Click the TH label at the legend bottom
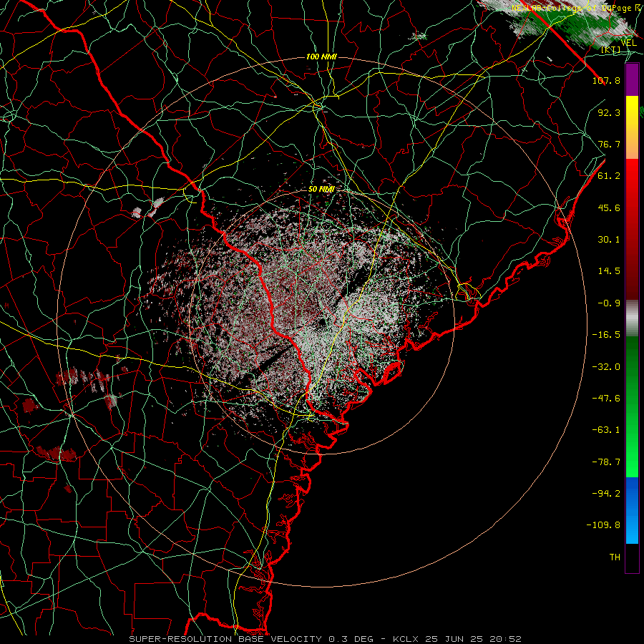The width and height of the screenshot is (644, 644). tap(615, 557)
